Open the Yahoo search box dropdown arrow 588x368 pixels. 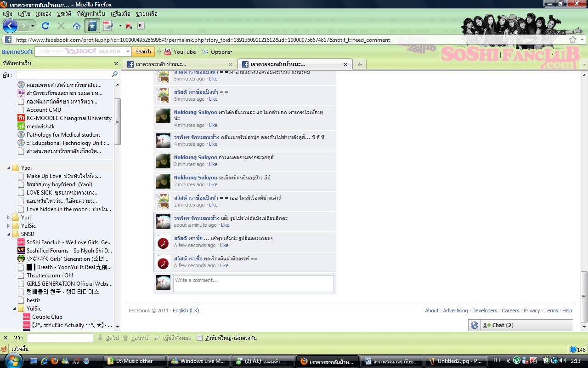point(127,52)
